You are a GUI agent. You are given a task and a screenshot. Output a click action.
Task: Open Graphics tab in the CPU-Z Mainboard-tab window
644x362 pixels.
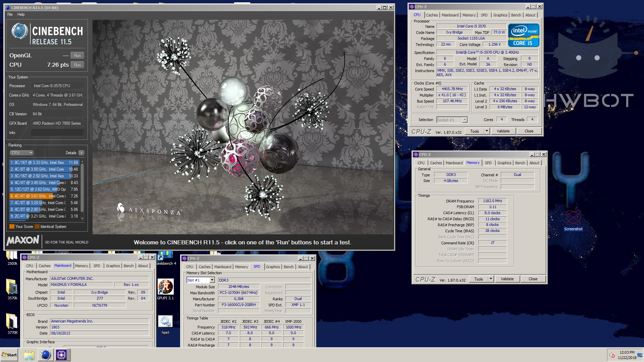(113, 266)
